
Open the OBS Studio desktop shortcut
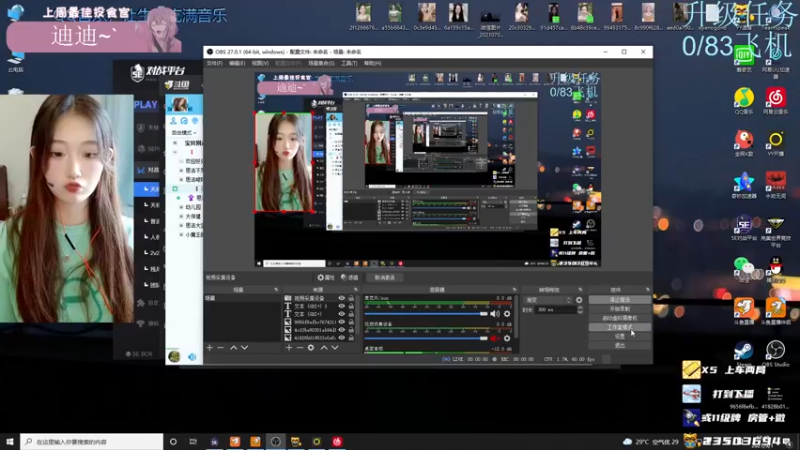pyautogui.click(x=776, y=354)
